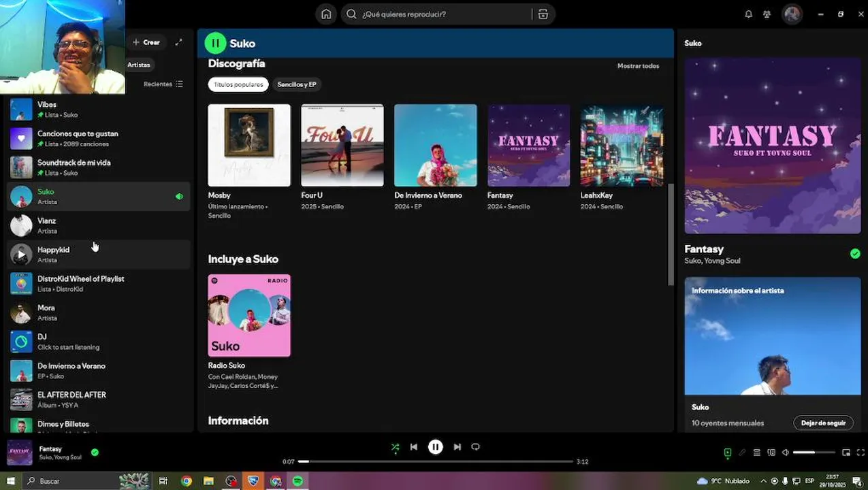Open the mini player icon

click(846, 453)
